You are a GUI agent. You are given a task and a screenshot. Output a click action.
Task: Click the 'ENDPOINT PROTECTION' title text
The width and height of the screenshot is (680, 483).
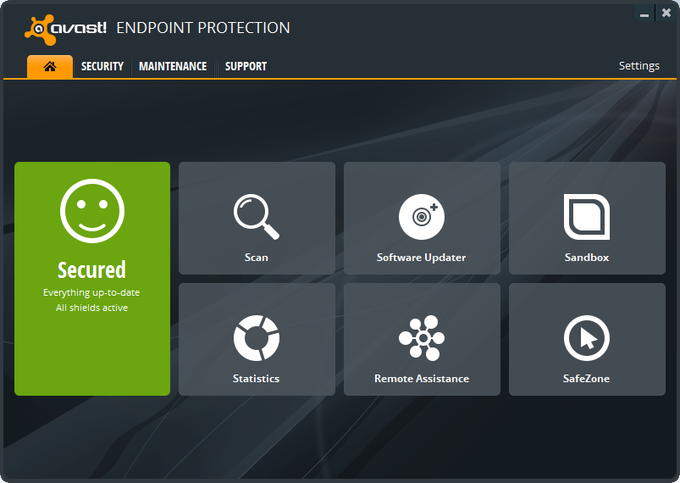click(x=203, y=28)
